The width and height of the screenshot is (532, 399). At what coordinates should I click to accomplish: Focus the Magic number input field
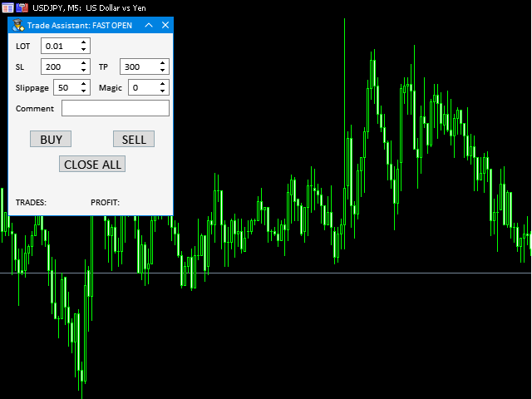coord(141,87)
